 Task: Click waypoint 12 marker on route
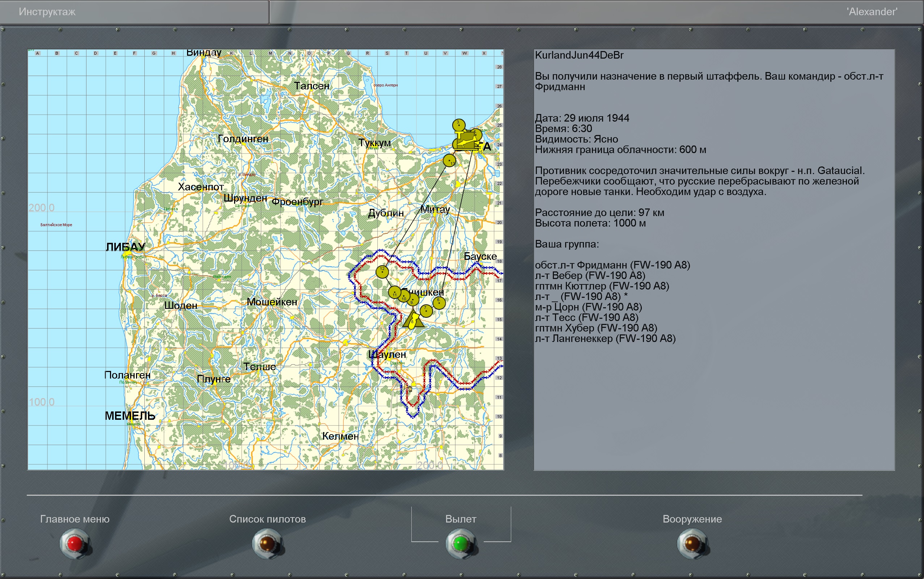382,271
